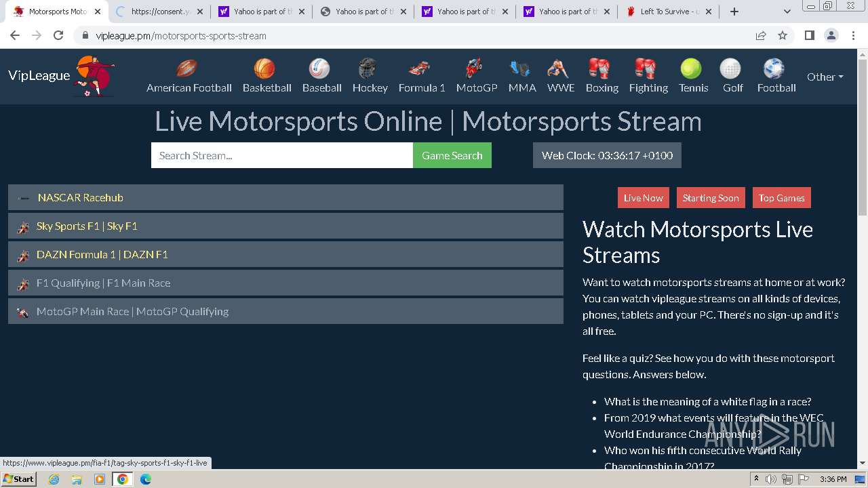Open Internet Explorer from taskbar
Viewport: 868px width, 488px height.
click(x=54, y=479)
